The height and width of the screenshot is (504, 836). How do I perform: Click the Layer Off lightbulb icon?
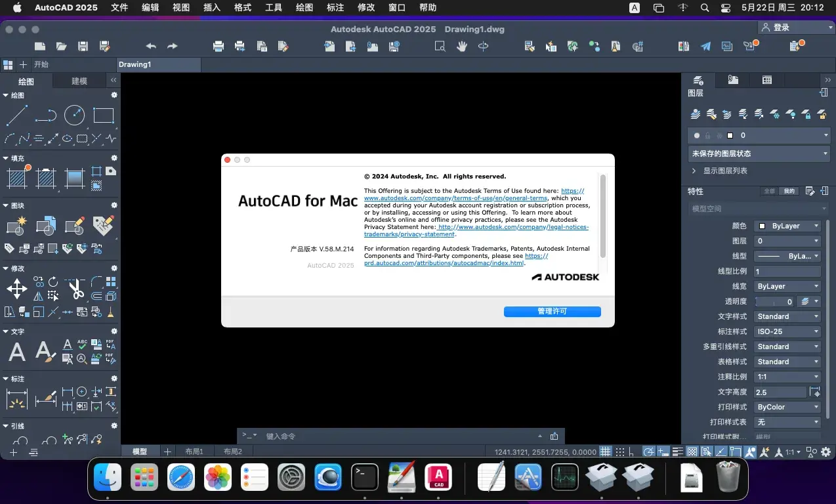[x=791, y=114]
